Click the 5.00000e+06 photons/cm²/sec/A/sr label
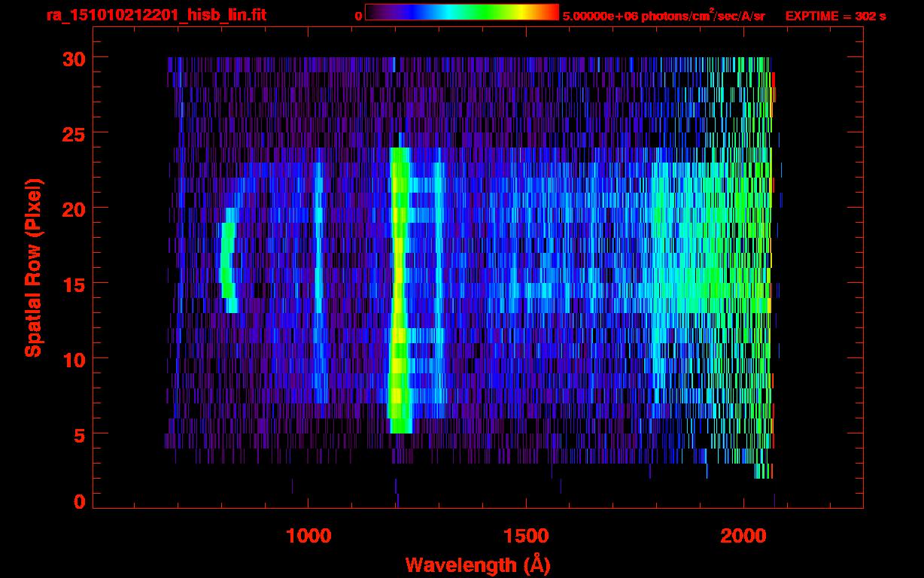924x578 pixels. pos(664,15)
